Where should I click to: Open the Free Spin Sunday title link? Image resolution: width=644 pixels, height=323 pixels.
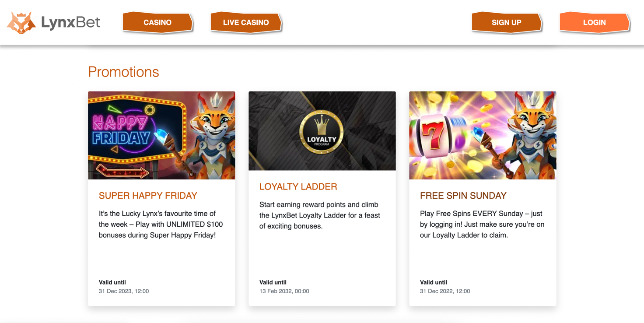[x=463, y=196]
